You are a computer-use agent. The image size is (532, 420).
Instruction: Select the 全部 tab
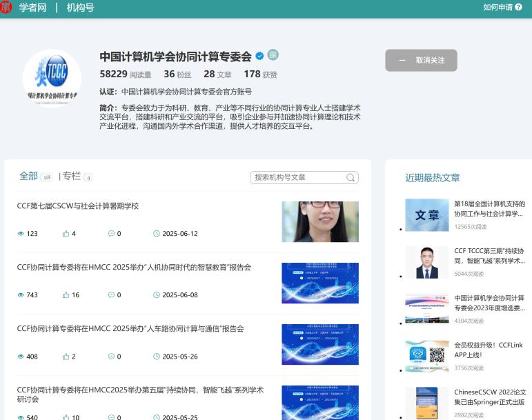28,176
